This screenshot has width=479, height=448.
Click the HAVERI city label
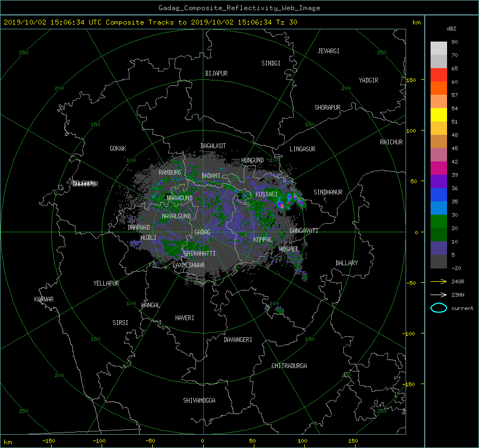(x=185, y=318)
